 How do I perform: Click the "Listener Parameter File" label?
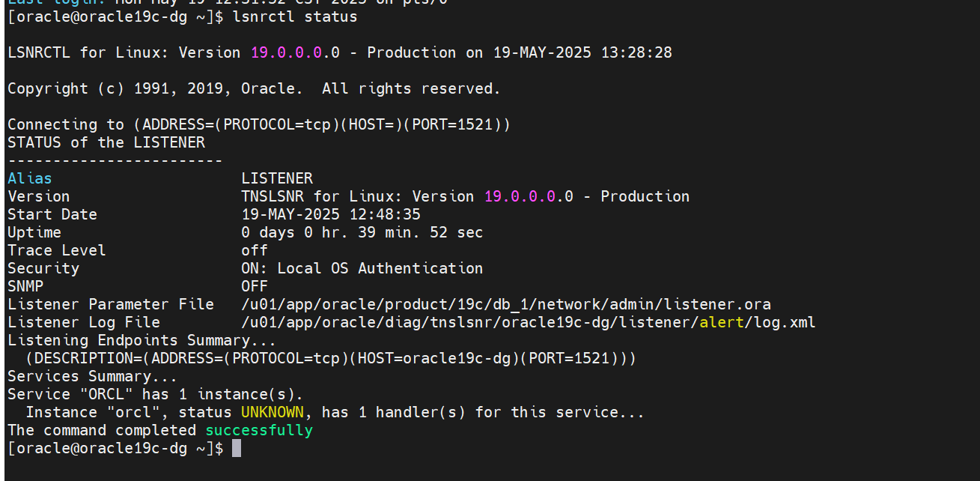pyautogui.click(x=111, y=304)
